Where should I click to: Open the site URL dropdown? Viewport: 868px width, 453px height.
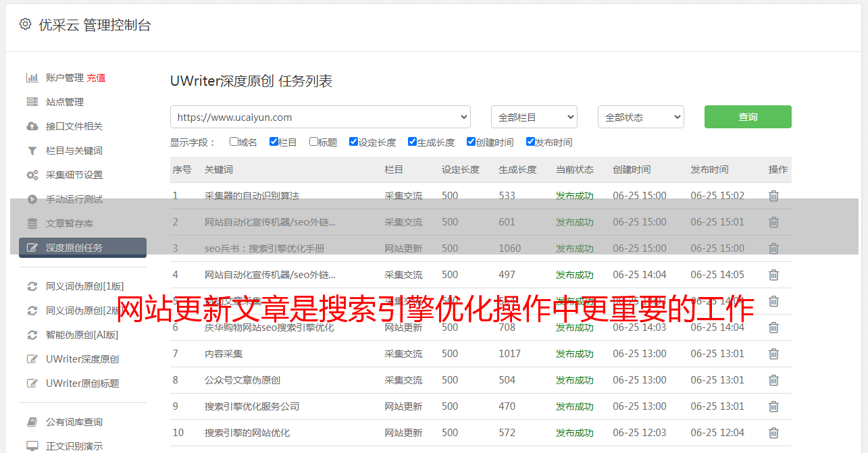320,117
